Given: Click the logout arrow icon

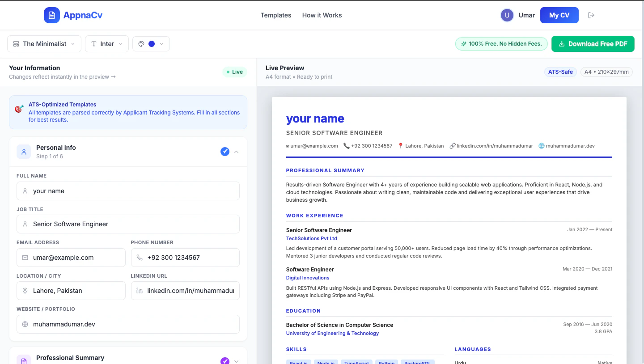Looking at the screenshot, I should coord(591,15).
